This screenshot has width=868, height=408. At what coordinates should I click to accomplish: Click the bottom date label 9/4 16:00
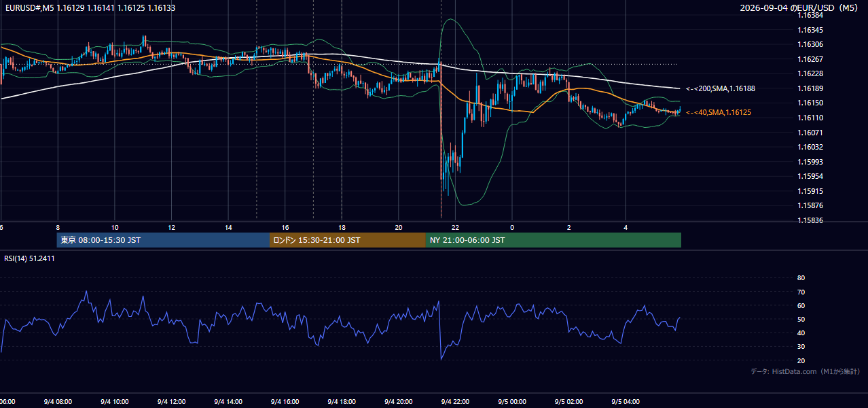pyautogui.click(x=285, y=402)
